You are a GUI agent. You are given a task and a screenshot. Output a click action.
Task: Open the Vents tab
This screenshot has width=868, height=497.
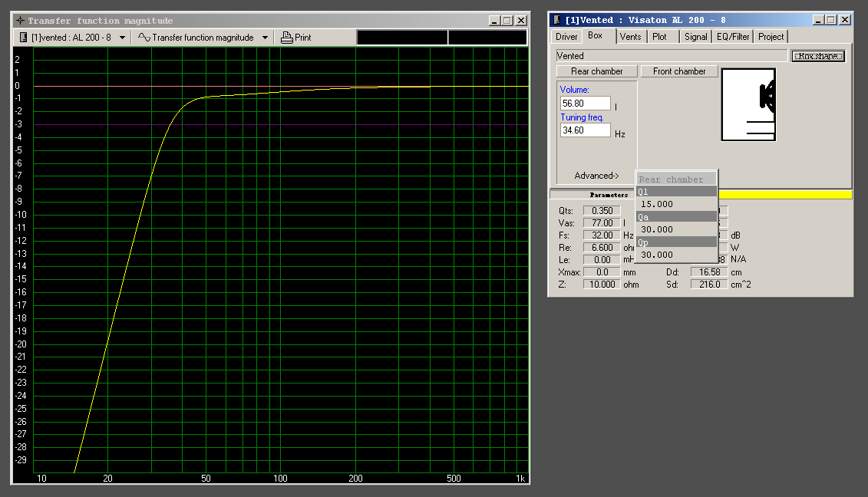click(630, 37)
